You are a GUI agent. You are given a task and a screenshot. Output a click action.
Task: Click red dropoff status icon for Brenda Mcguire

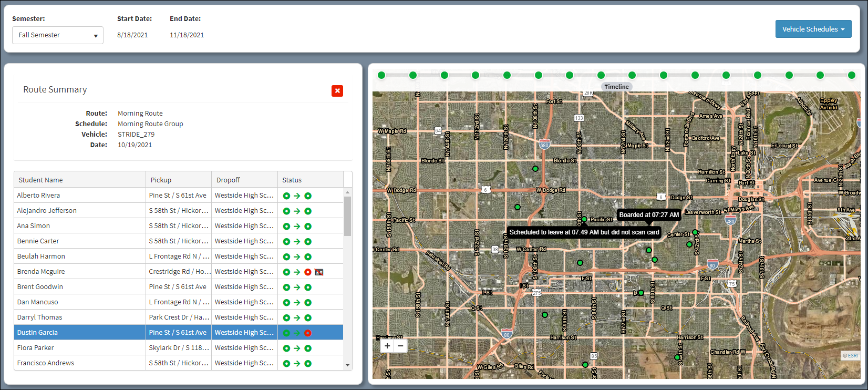pyautogui.click(x=308, y=272)
